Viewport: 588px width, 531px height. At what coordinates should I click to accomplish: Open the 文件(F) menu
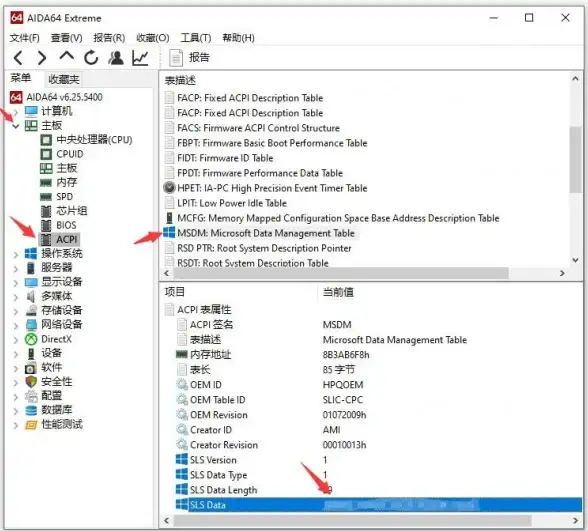(24, 38)
